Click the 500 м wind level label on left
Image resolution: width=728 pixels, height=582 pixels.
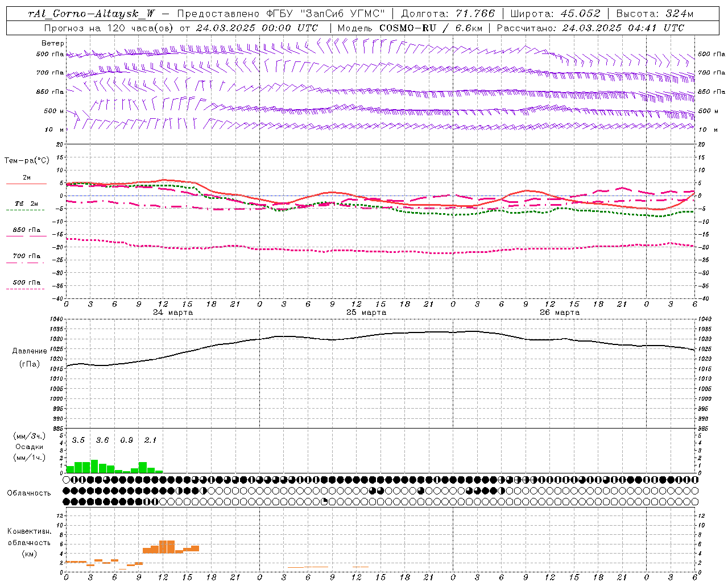(x=54, y=111)
